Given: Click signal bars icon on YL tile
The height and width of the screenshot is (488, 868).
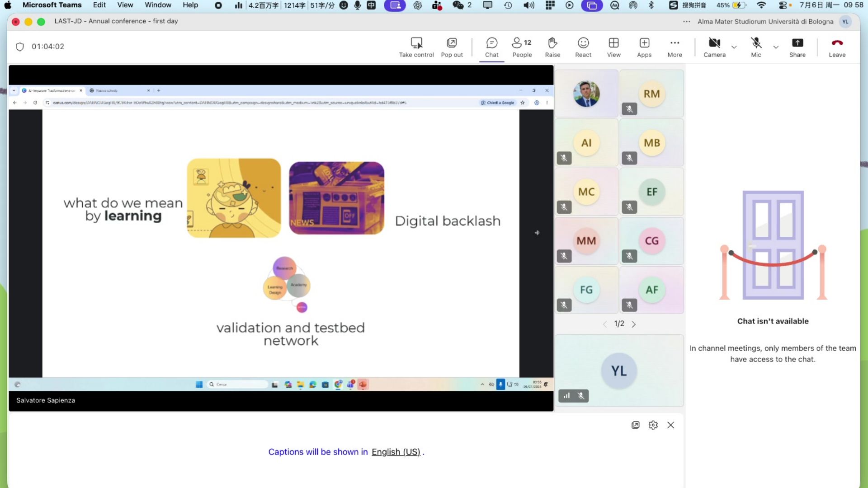Looking at the screenshot, I should tap(566, 396).
